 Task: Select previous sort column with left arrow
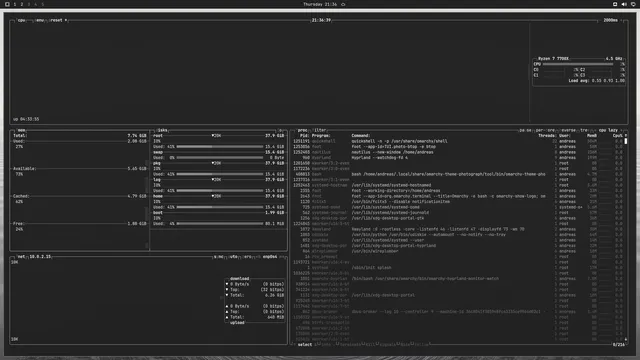(x=595, y=130)
